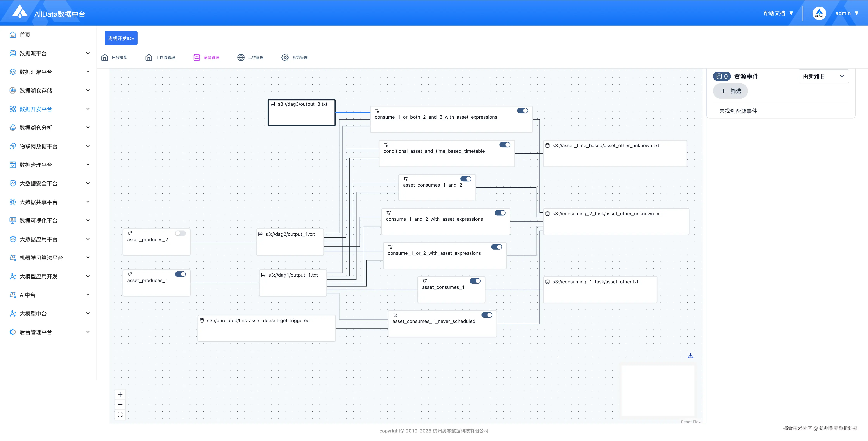Viewport: 868px width, 441px height.
Task: Disable the asset_consumes_1_and_2 toggle
Action: [x=466, y=179]
